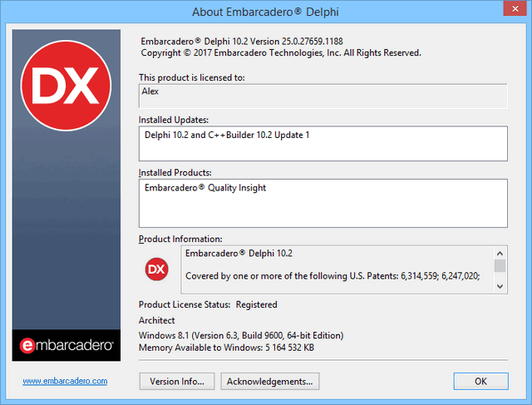532x405 pixels.
Task: Visit the www.embarcadero.com link
Action: click(x=65, y=381)
